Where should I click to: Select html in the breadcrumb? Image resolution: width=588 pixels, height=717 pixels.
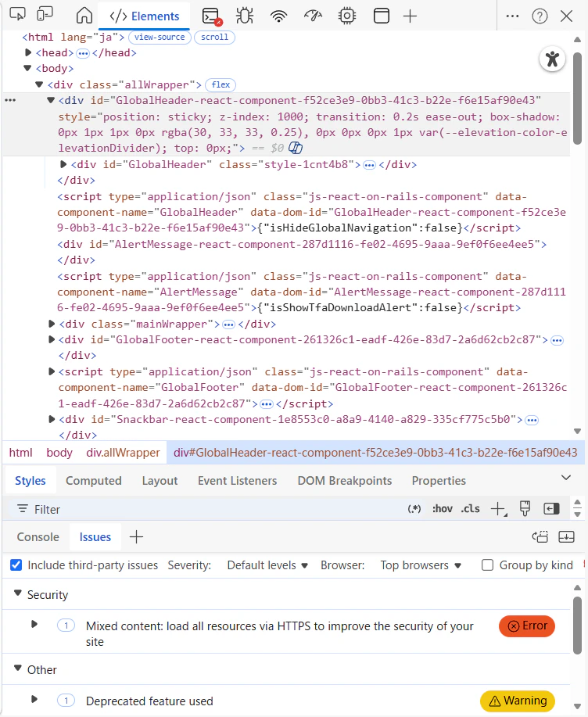(20, 453)
